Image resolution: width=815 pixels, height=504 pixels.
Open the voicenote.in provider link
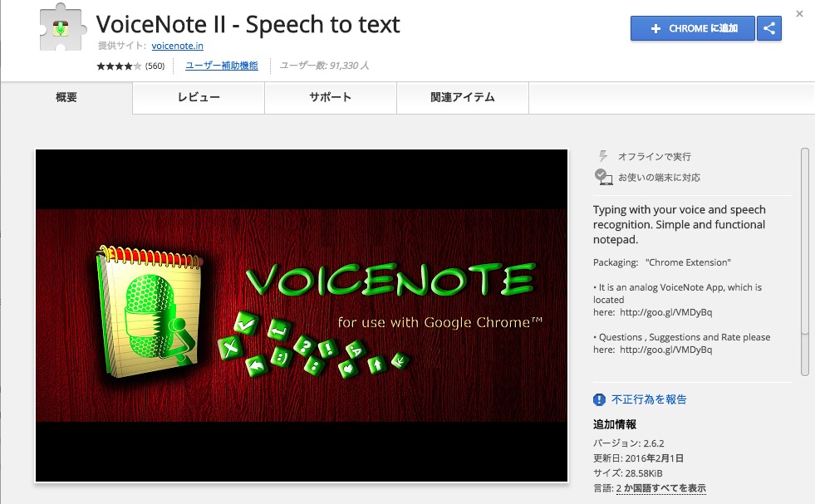pos(177,46)
